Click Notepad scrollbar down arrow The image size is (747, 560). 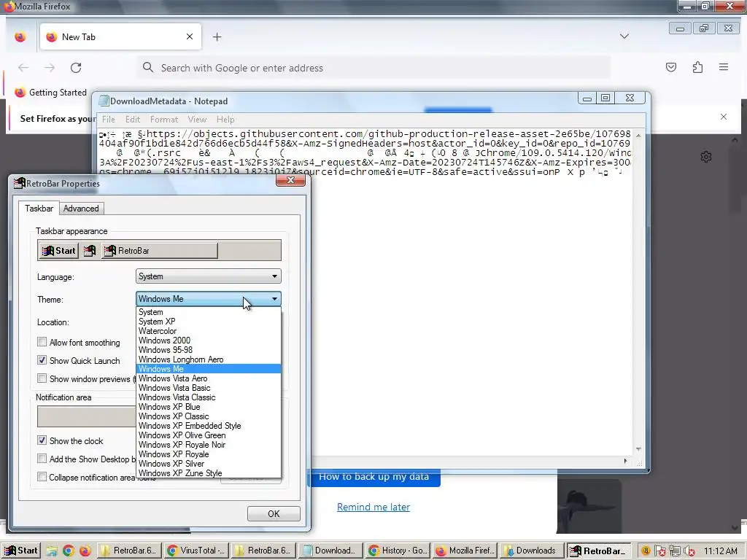[638, 449]
